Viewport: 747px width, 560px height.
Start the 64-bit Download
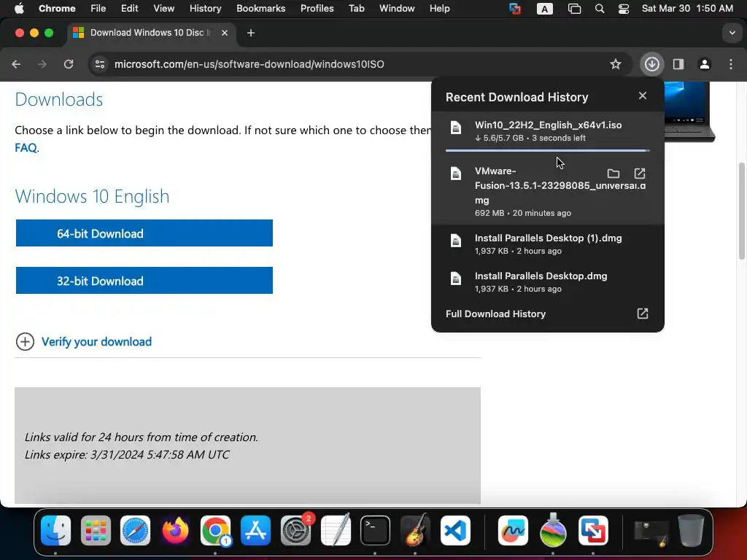144,233
